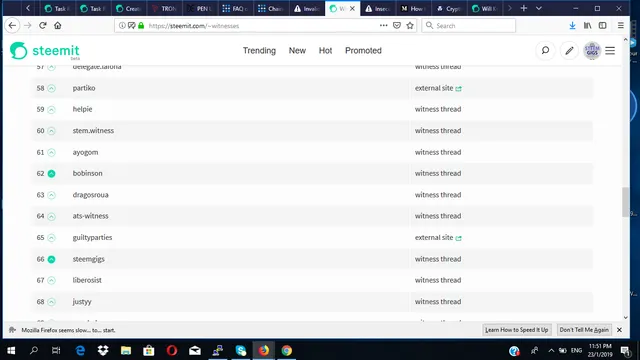Open the guiltyparties external site link icon
The height and width of the screenshot is (360, 640).
(x=458, y=238)
